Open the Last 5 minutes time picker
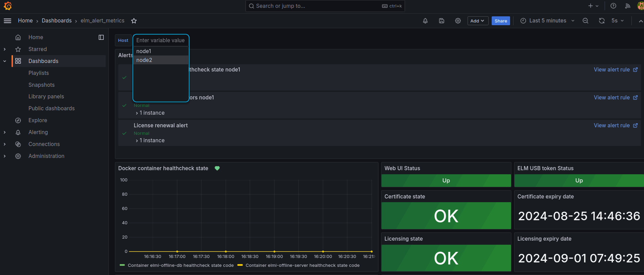644x275 pixels. 547,21
